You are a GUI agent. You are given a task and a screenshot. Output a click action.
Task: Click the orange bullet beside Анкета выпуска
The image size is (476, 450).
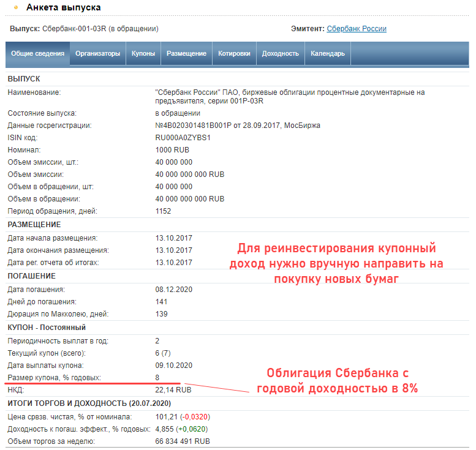[16, 7]
